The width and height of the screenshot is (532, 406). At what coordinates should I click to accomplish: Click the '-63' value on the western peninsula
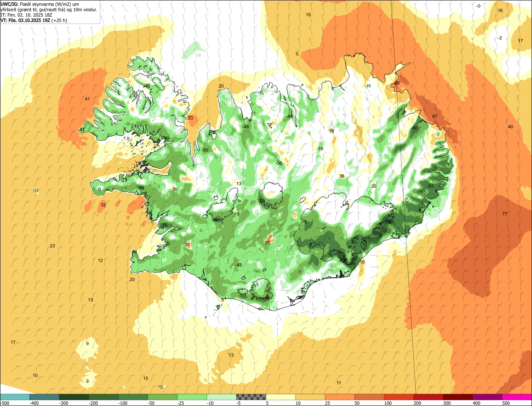[141, 188]
